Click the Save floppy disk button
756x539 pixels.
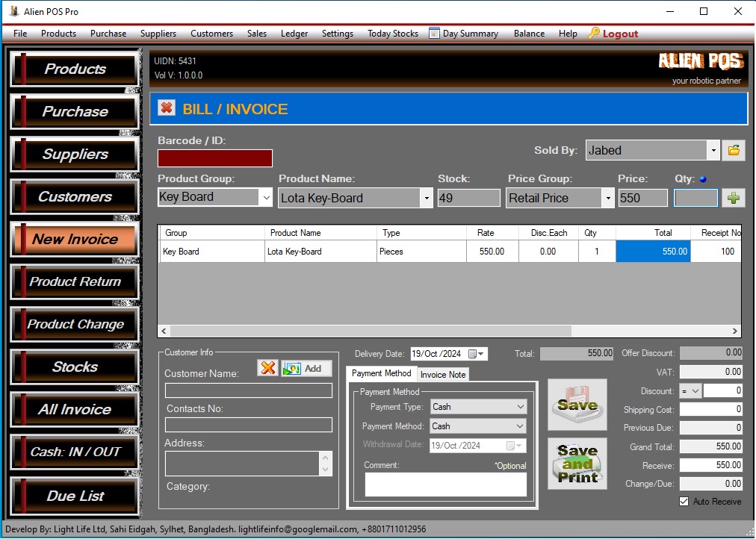[x=577, y=404]
